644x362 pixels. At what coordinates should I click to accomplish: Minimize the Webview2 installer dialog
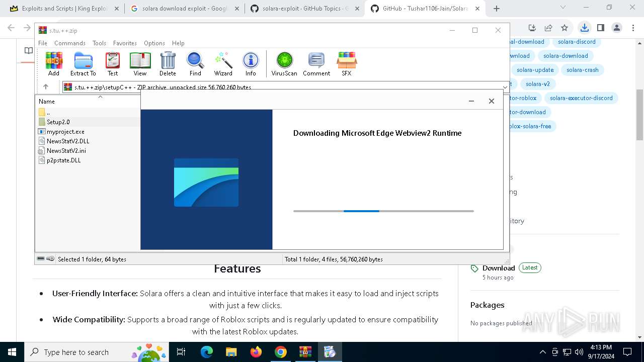471,101
